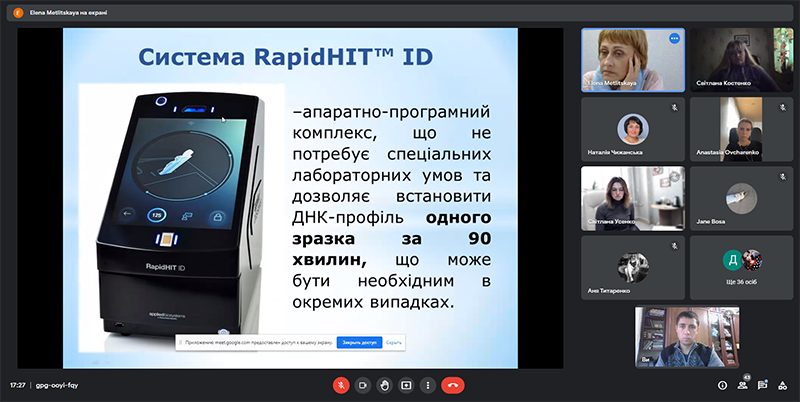Click the name label 'Наталія Чижанська'

pos(615,153)
